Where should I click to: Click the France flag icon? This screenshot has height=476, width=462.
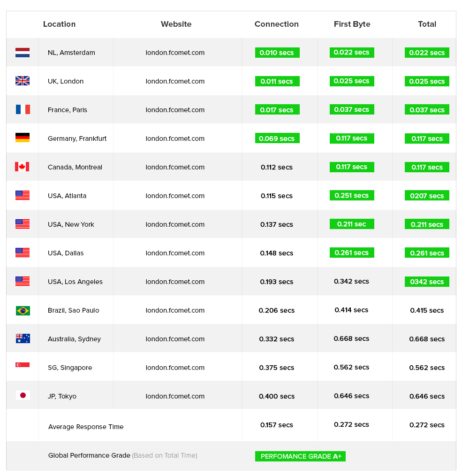coord(23,109)
